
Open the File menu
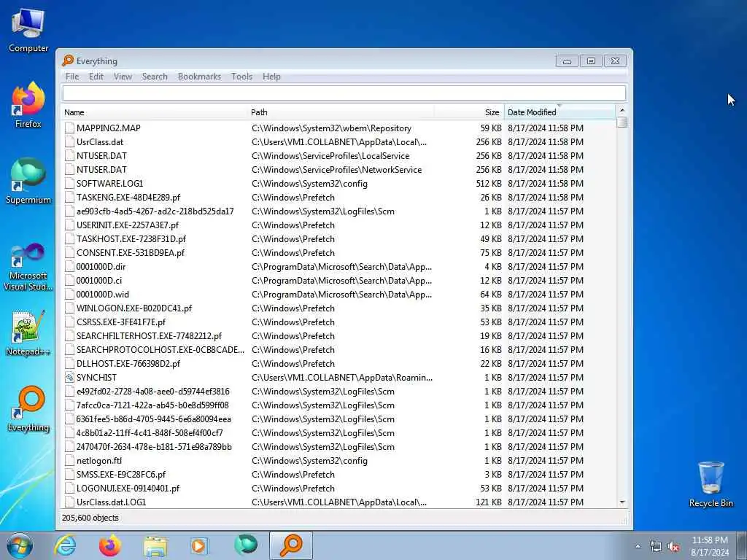click(72, 77)
